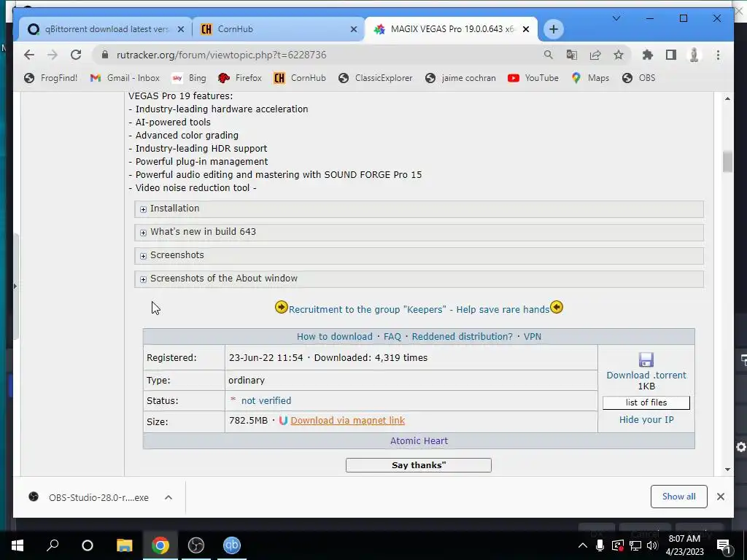Reload the rutracker page
Viewport: 747px width, 560px height.
76,55
